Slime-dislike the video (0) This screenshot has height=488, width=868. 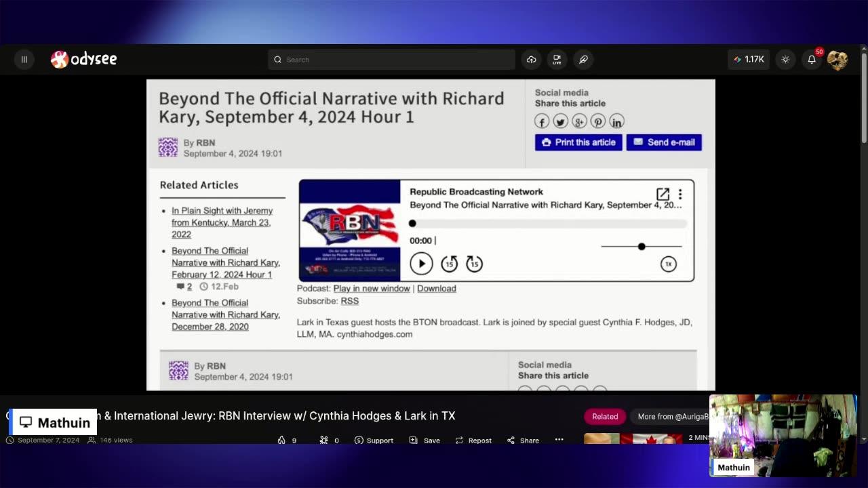pos(329,441)
